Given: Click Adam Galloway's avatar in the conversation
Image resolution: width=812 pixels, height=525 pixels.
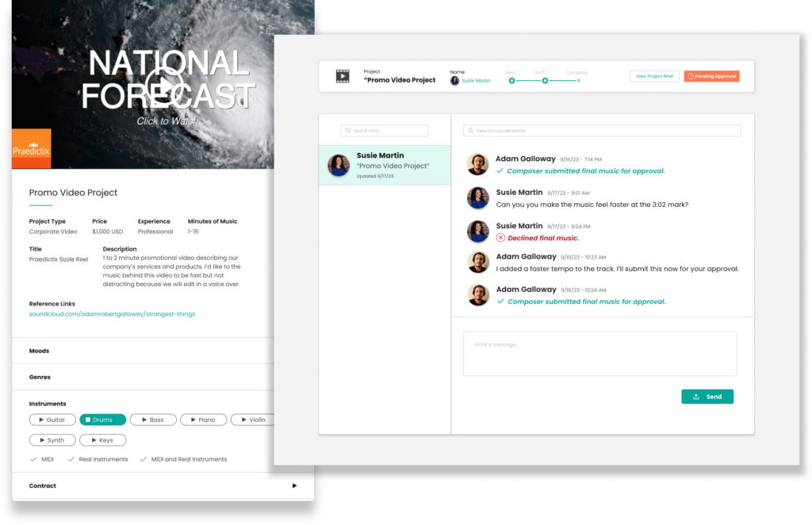Looking at the screenshot, I should tap(478, 163).
